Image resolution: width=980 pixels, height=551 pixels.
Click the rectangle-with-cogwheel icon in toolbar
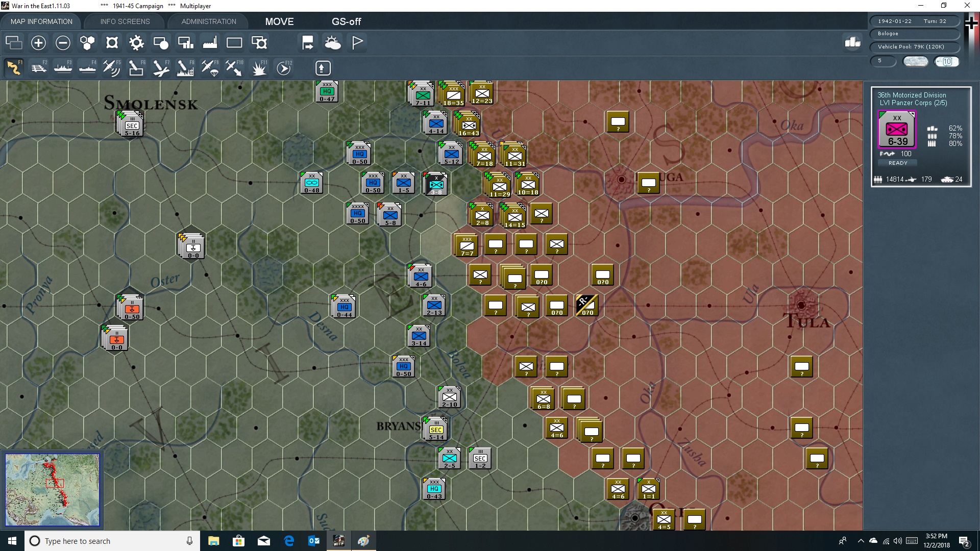tap(259, 42)
